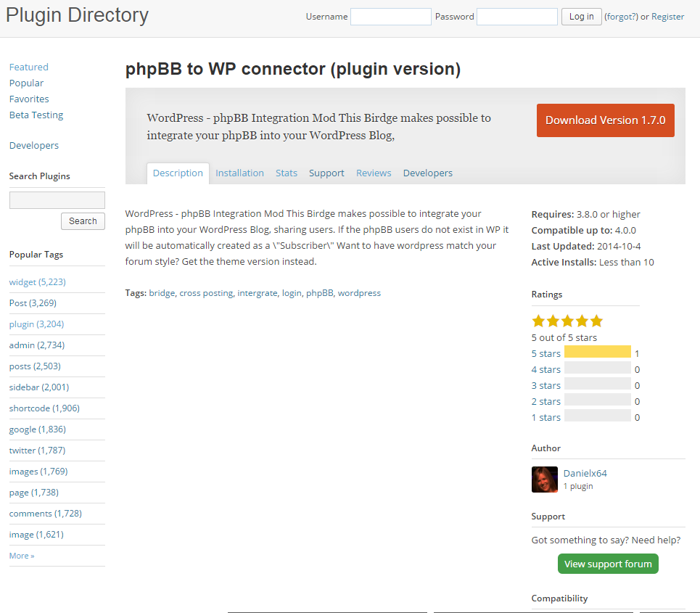
Task: Click the Danielx64 author avatar image
Action: pos(544,479)
